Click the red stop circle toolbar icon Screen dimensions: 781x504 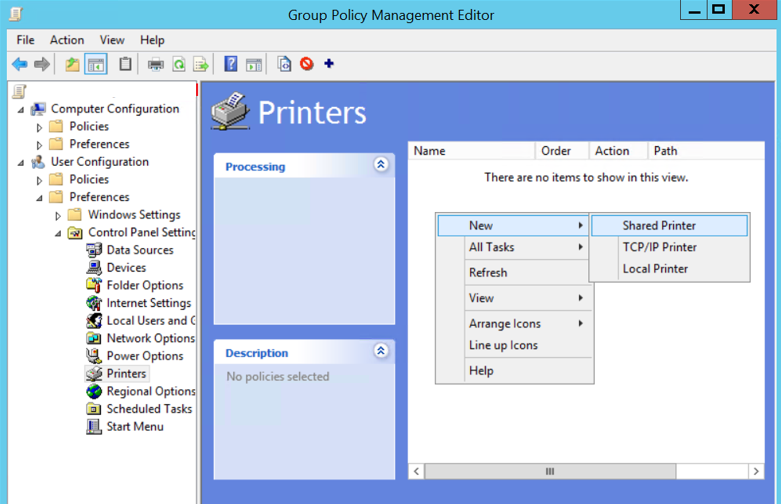(x=307, y=64)
